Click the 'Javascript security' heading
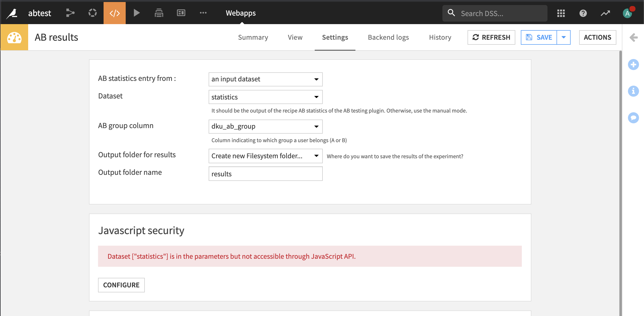This screenshot has width=644, height=316. tap(141, 231)
